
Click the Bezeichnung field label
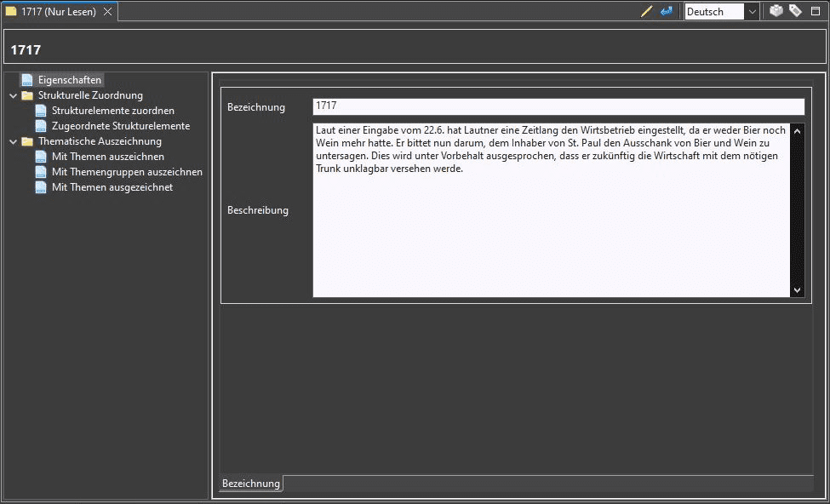pyautogui.click(x=256, y=107)
